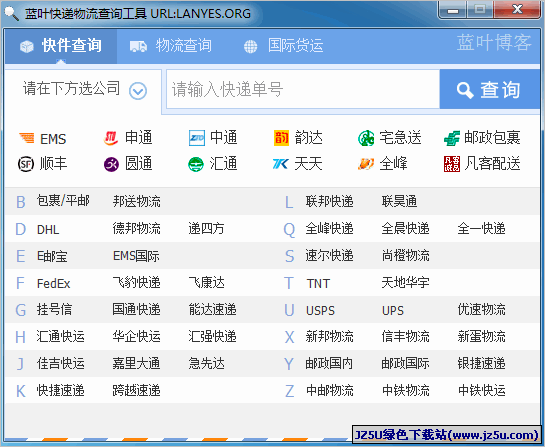The width and height of the screenshot is (545, 447).
Task: Click the globe icon on 国际货运 tab
Action: [x=250, y=46]
